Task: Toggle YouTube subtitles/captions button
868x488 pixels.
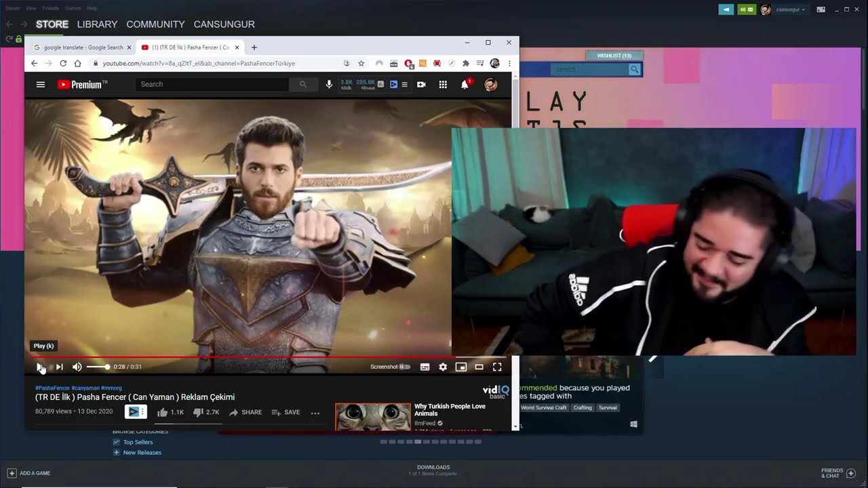Action: click(x=425, y=367)
